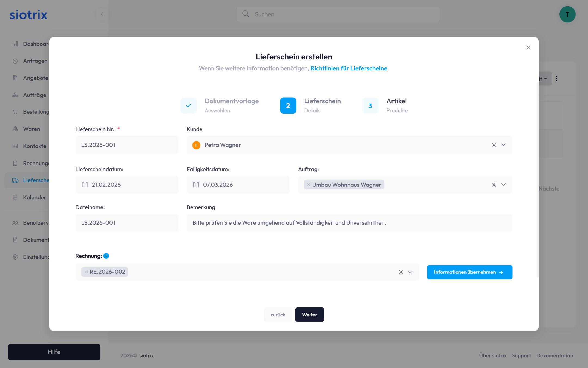
Task: Go to Dokumentvorlage step
Action: (189, 105)
